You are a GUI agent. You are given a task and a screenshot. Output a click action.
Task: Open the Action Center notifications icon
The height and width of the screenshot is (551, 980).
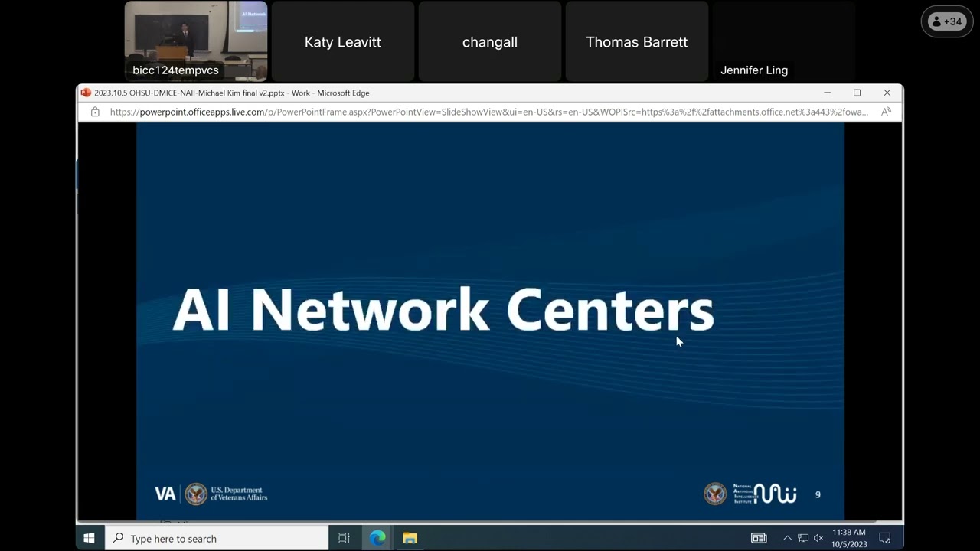pyautogui.click(x=884, y=538)
